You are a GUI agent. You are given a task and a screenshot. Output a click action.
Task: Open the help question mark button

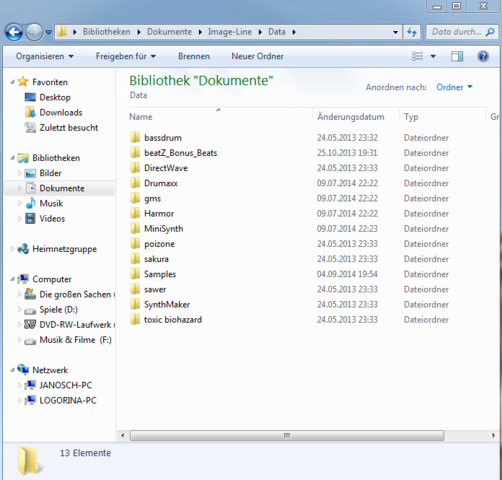[x=483, y=56]
